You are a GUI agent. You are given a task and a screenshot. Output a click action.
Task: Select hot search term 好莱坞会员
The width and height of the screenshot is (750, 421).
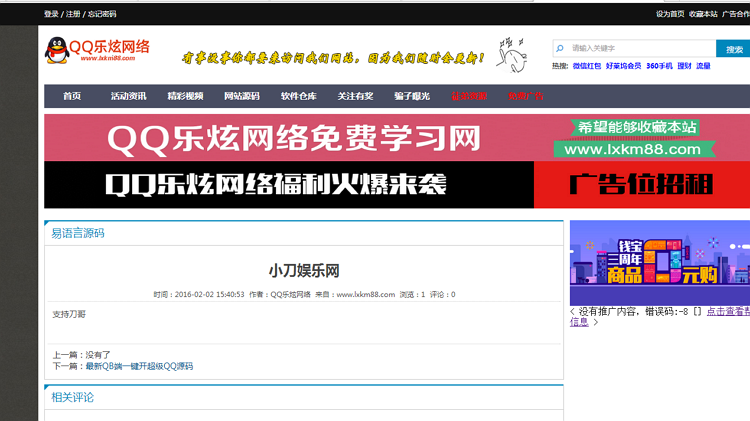623,66
